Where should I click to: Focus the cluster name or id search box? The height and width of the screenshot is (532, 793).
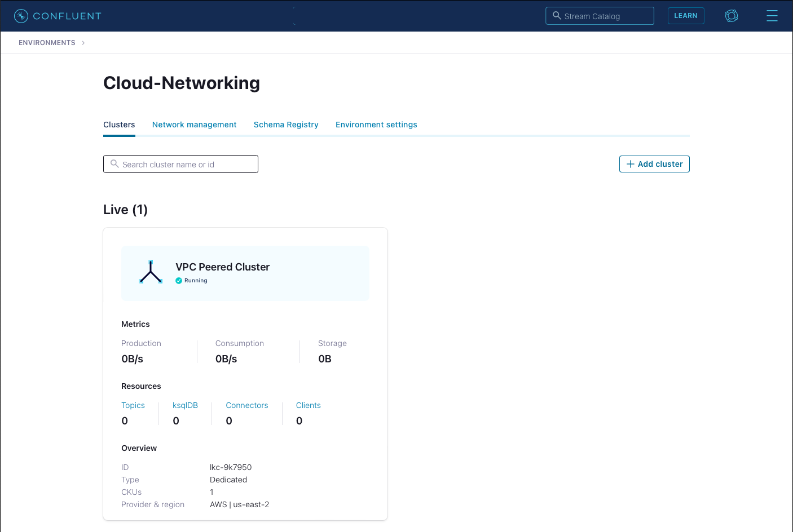coord(180,164)
